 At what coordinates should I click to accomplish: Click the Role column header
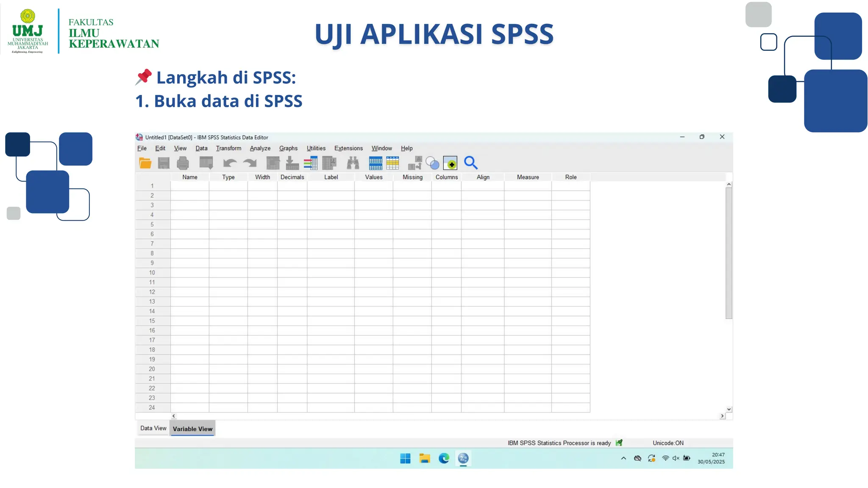click(x=571, y=177)
